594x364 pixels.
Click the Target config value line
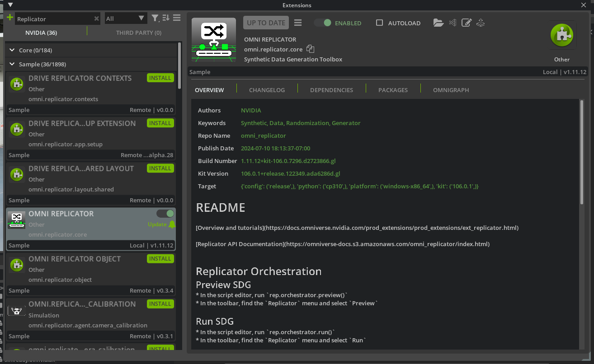click(360, 186)
